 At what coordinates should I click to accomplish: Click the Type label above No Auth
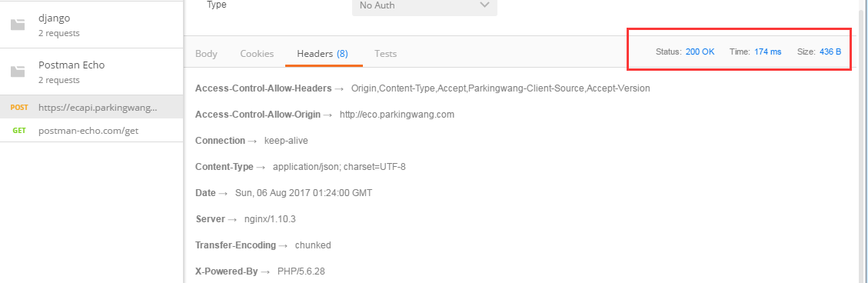[217, 5]
